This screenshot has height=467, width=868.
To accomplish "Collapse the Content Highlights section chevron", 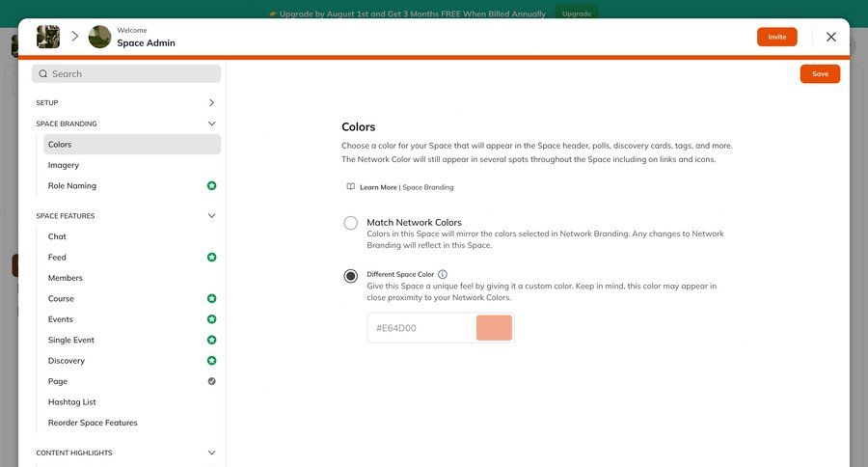I will click(211, 453).
